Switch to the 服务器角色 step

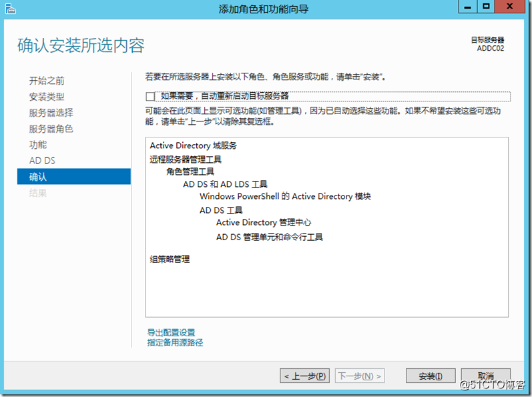click(51, 129)
